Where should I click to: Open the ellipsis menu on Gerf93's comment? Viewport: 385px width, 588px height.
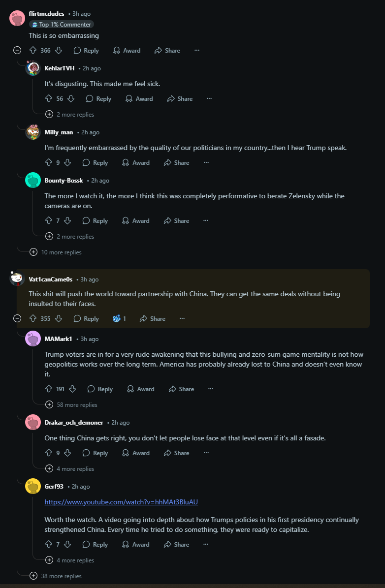point(206,544)
